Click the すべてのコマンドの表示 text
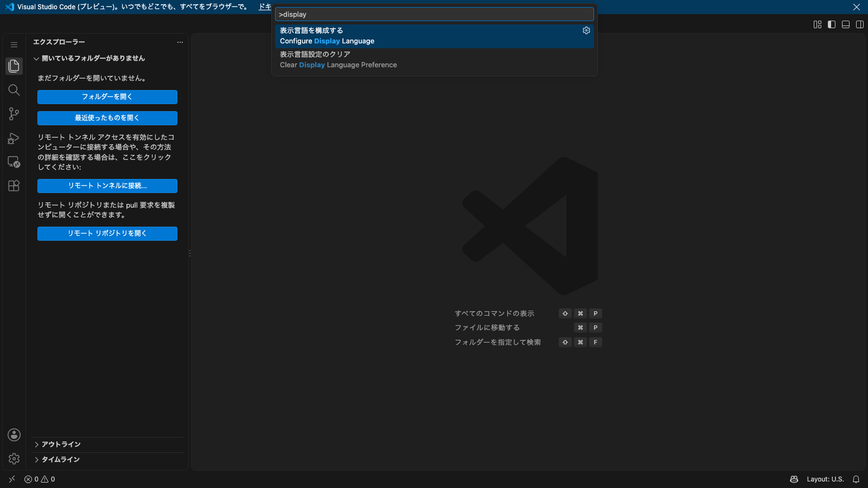 [494, 313]
